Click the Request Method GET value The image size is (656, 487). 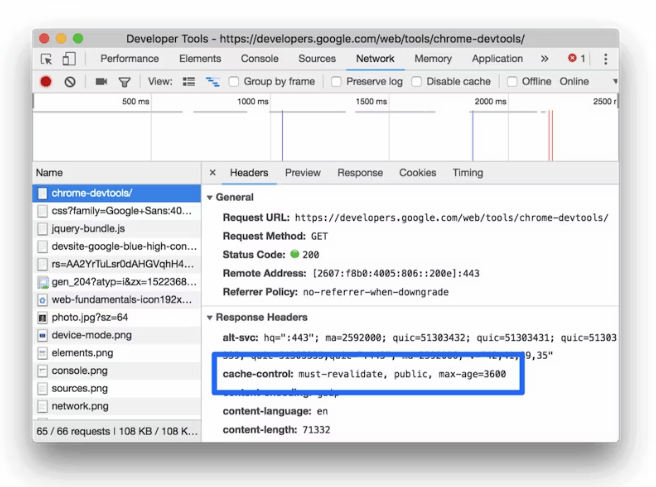coord(319,236)
